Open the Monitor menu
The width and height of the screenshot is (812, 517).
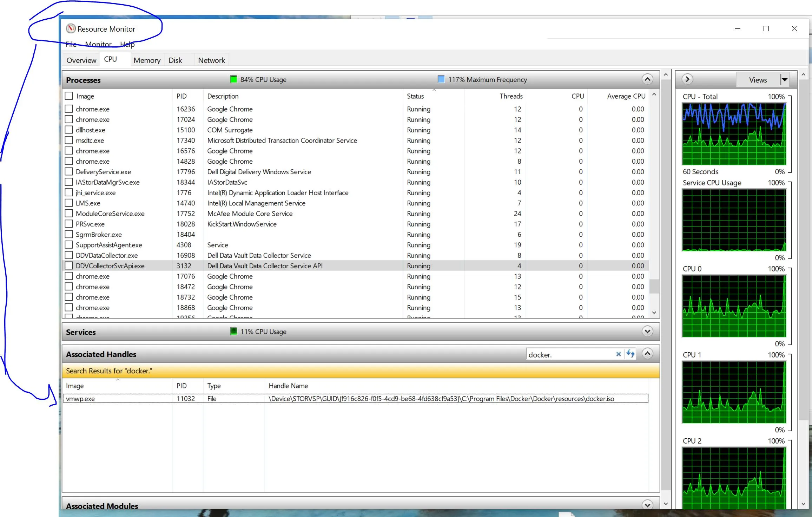coord(98,44)
